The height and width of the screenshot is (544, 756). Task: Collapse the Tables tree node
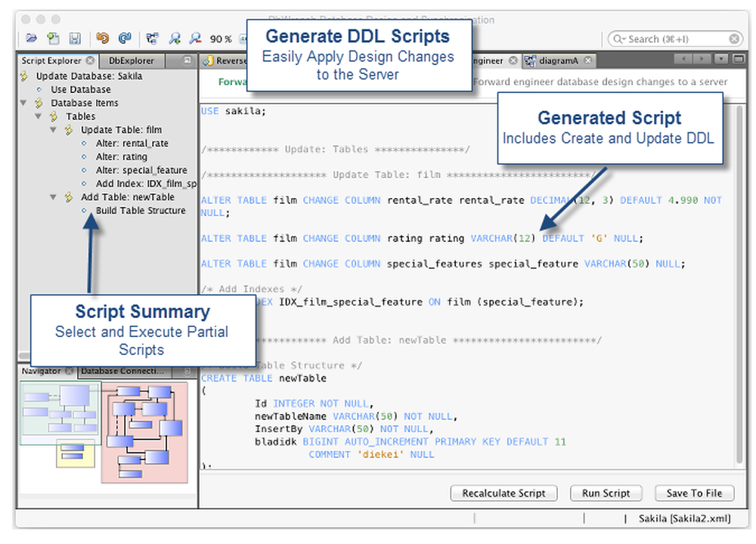click(x=39, y=116)
